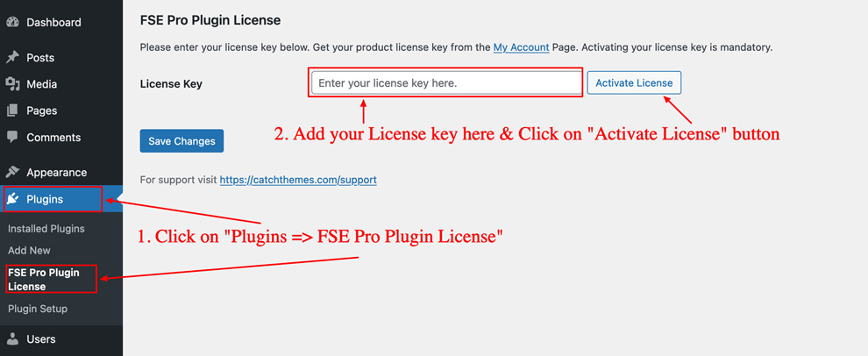Click the Save Changes button
Viewport: 868px width, 356px height.
click(181, 141)
